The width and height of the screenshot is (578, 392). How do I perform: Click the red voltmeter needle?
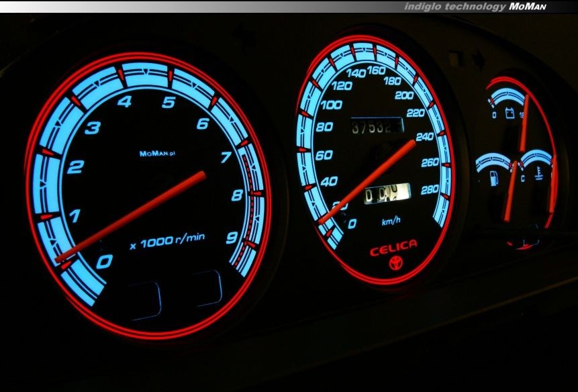pos(524,124)
